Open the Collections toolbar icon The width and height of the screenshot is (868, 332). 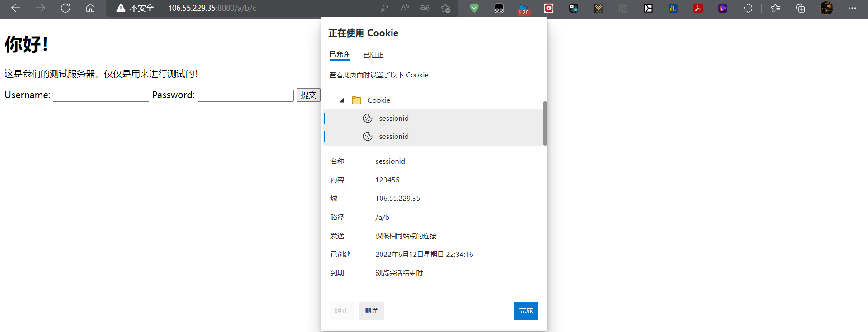click(x=800, y=8)
